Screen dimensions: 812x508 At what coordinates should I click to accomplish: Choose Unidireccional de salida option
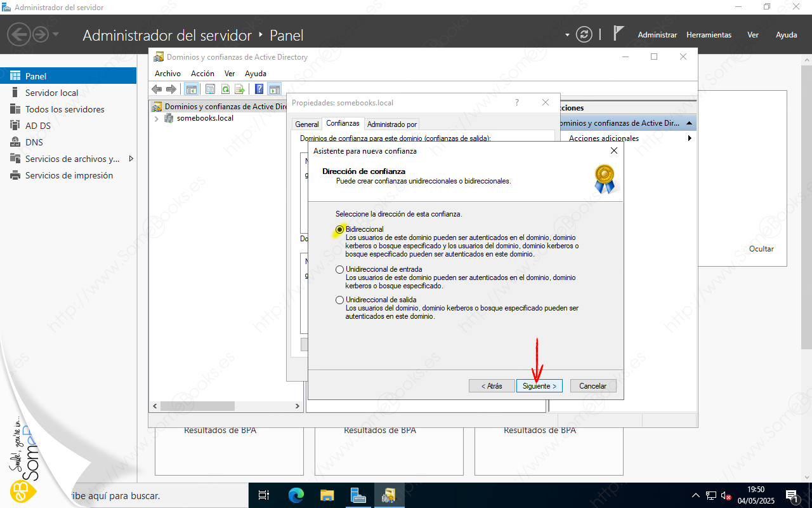[340, 300]
